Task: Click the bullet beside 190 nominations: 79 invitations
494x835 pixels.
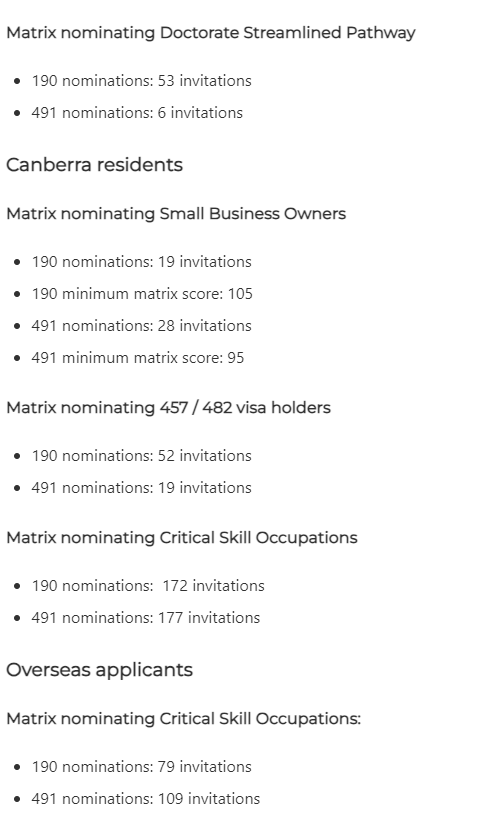Action: [18, 767]
